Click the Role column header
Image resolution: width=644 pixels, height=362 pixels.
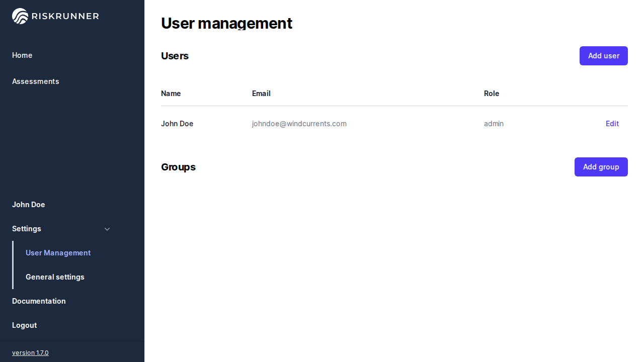click(492, 94)
